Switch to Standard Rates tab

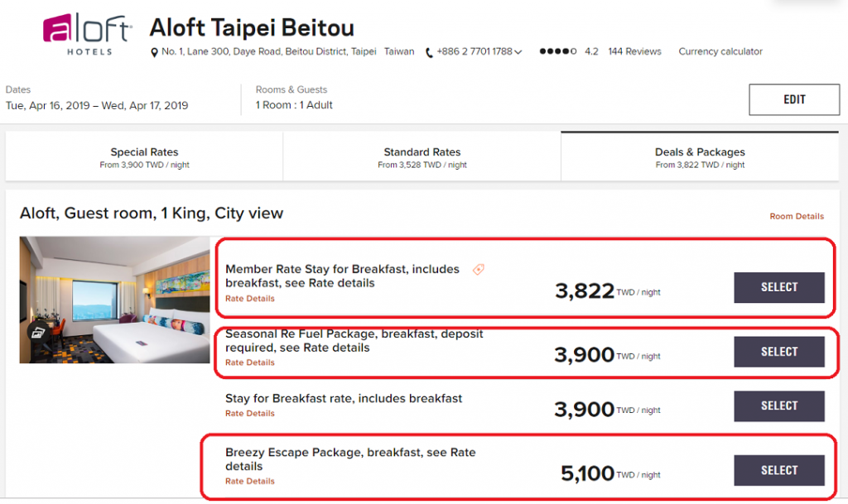click(422, 157)
